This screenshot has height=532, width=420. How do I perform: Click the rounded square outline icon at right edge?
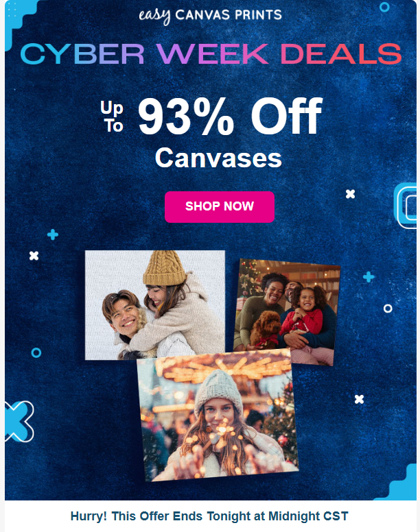pyautogui.click(x=406, y=206)
